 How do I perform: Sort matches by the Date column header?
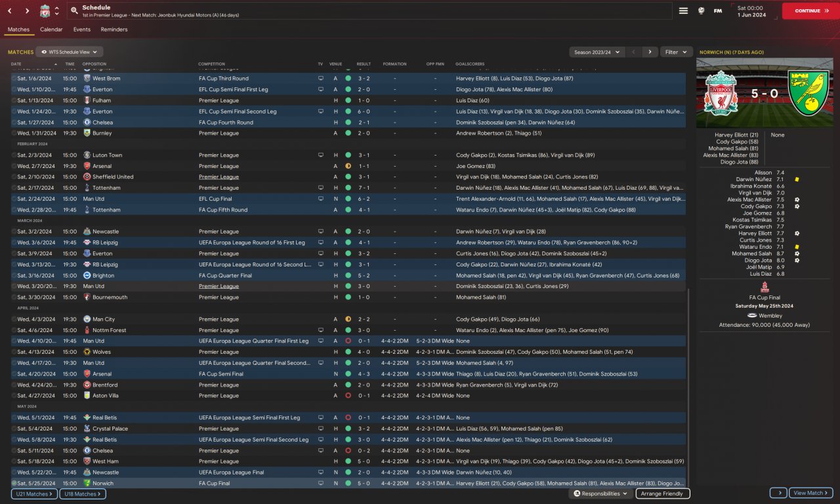tap(16, 64)
